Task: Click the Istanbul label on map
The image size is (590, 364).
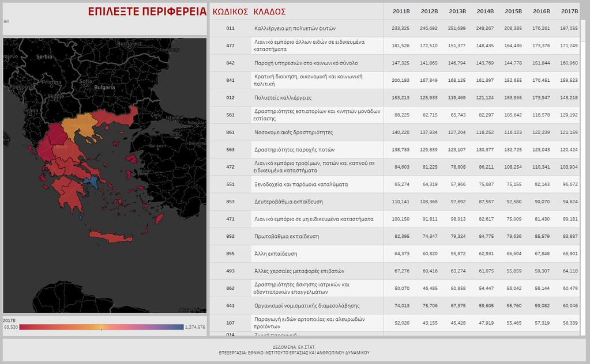Action: [x=174, y=117]
